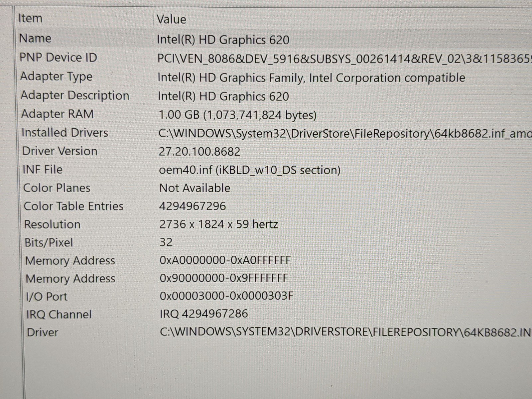Select the PCI\VEN_8086&DEV_5916 device ID value
532x399 pixels.
pyautogui.click(x=344, y=59)
